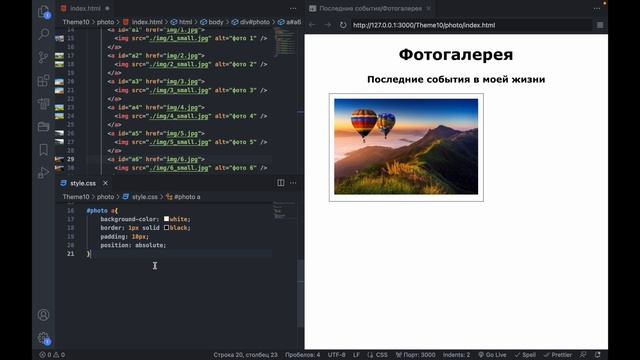Image resolution: width=640 pixels, height=360 pixels.
Task: Click the index.html minimap
Action: pos(285,43)
